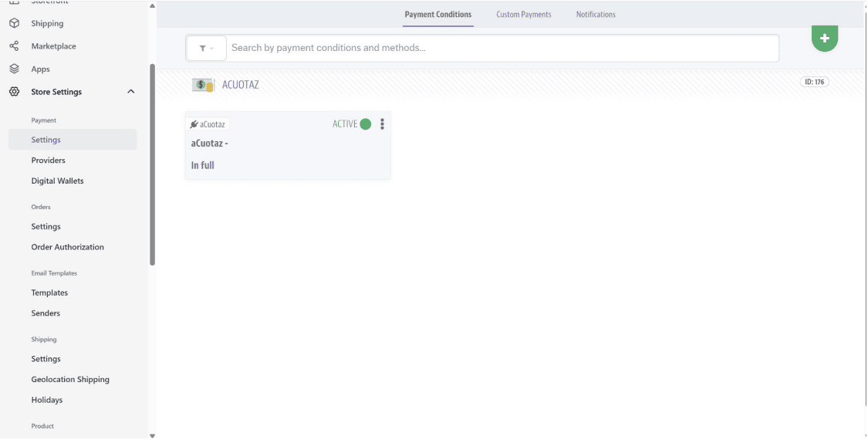This screenshot has height=440, width=868.
Task: Click the ACUOTAZ group heading
Action: point(240,85)
